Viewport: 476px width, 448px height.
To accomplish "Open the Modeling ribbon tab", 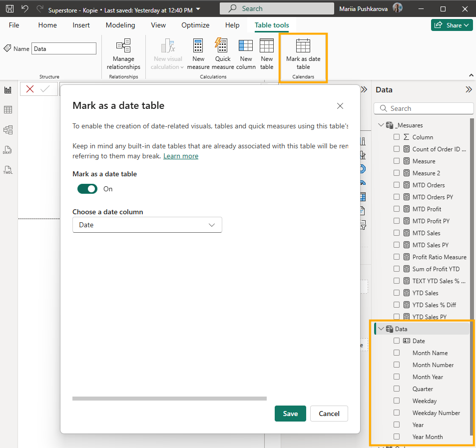I will click(120, 25).
